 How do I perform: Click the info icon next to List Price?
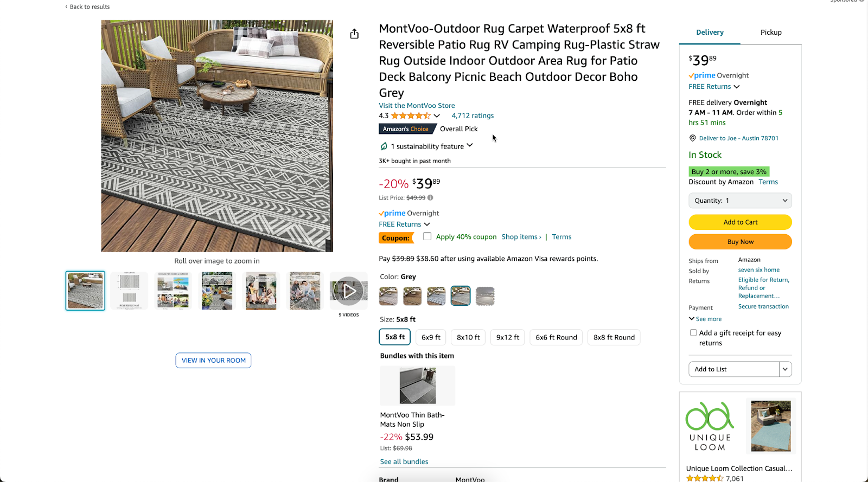pyautogui.click(x=430, y=197)
